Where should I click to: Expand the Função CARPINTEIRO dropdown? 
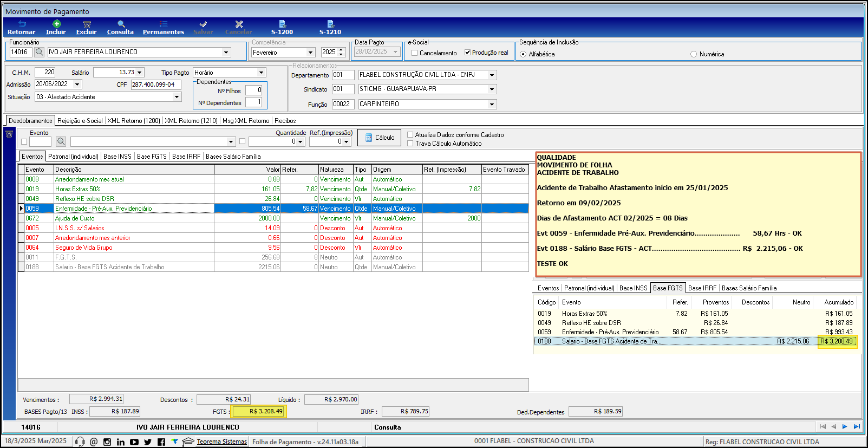click(x=492, y=105)
